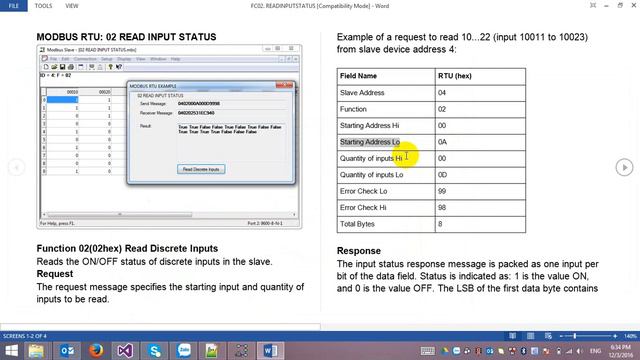Click the '98' hex value cell

pos(480,207)
